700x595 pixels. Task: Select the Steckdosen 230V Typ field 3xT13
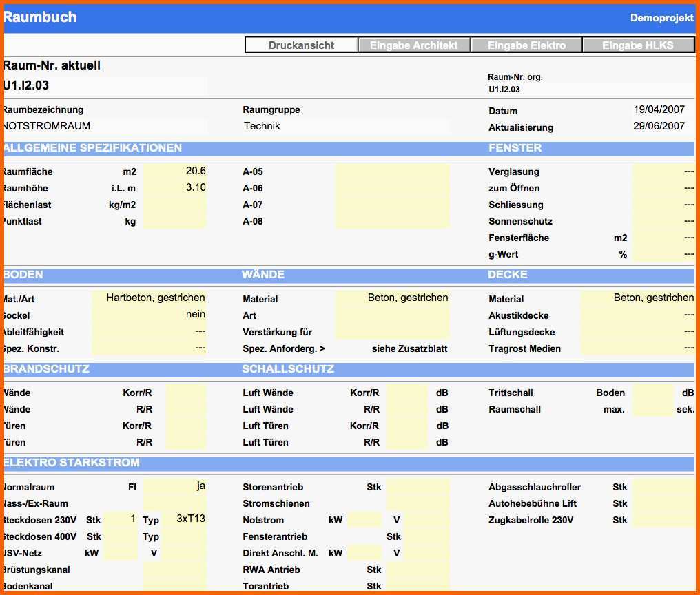pos(185,519)
